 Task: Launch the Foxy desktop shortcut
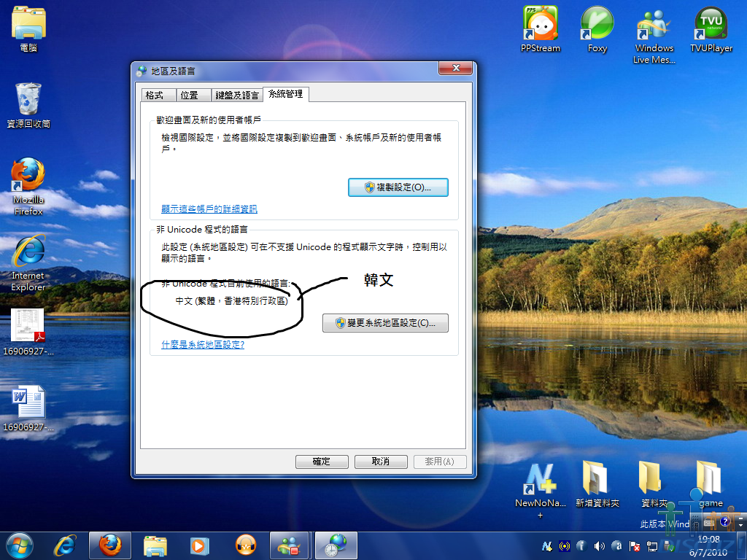pyautogui.click(x=597, y=28)
